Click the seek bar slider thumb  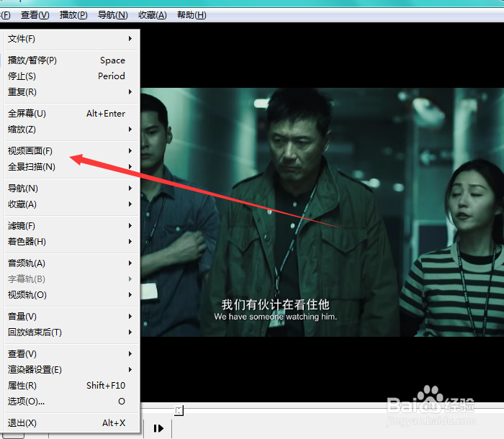(x=179, y=410)
